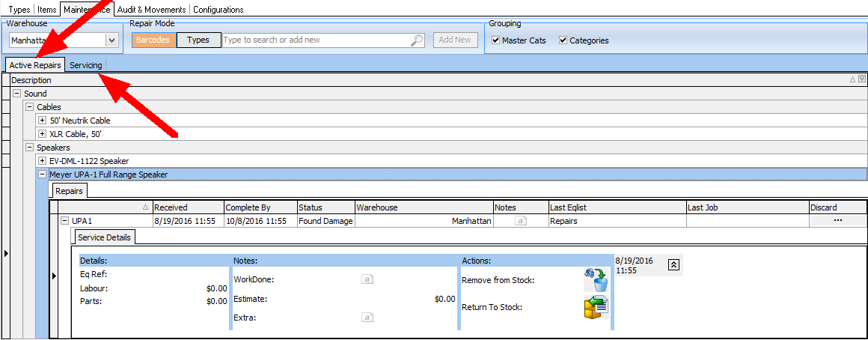Open the UPA1 row Notes icon
Screen dimensions: 868x340
(x=521, y=222)
